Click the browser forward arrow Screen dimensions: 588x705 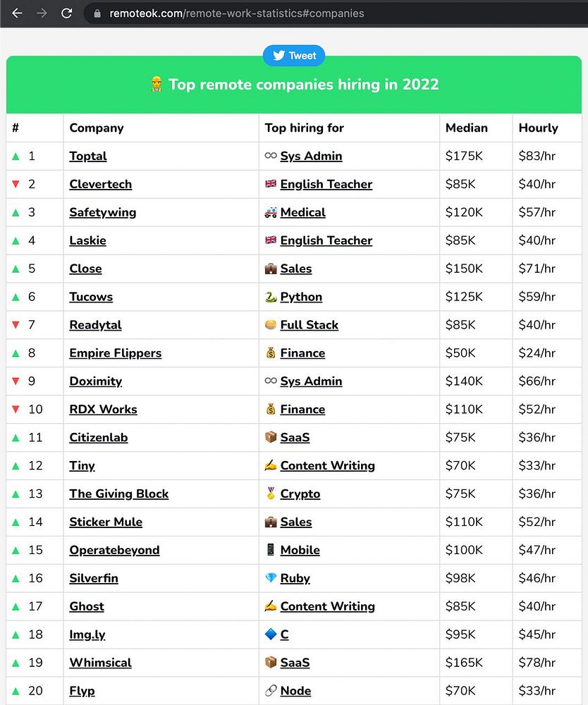(x=42, y=13)
